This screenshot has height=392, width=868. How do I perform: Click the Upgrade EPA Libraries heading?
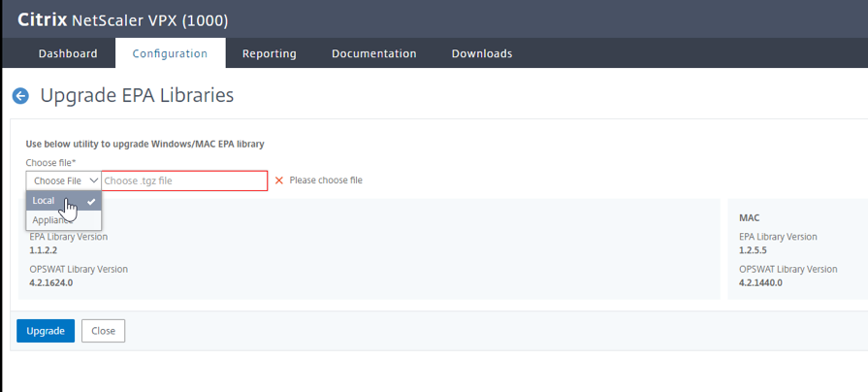pos(137,96)
